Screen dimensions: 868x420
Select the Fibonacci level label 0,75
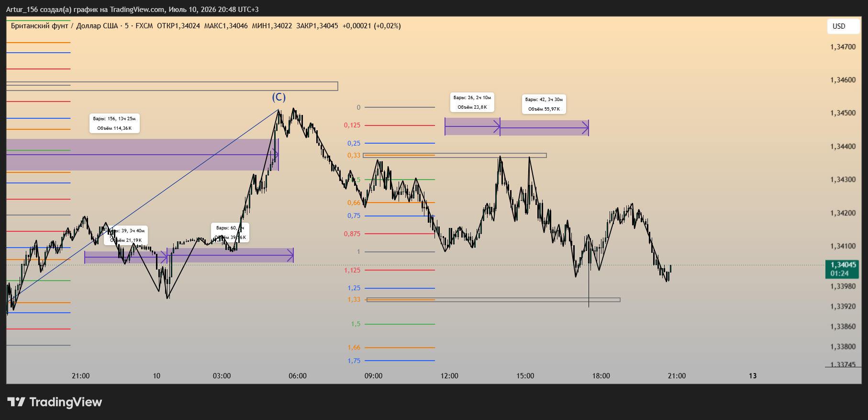pyautogui.click(x=354, y=216)
